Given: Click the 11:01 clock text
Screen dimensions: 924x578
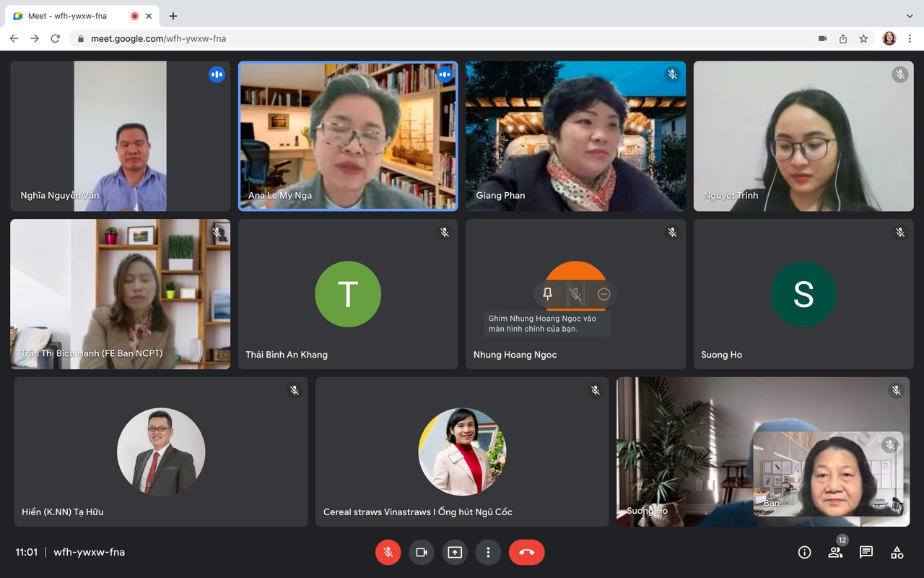Looking at the screenshot, I should [27, 552].
